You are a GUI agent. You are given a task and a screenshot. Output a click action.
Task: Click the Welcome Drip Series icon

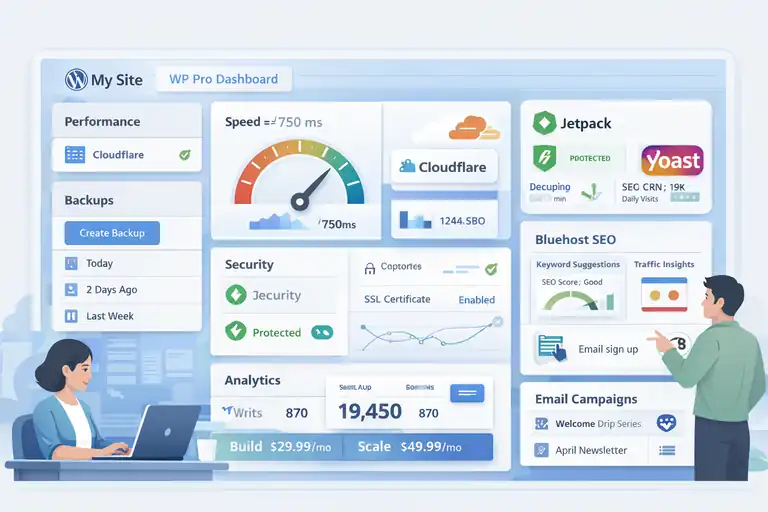541,423
